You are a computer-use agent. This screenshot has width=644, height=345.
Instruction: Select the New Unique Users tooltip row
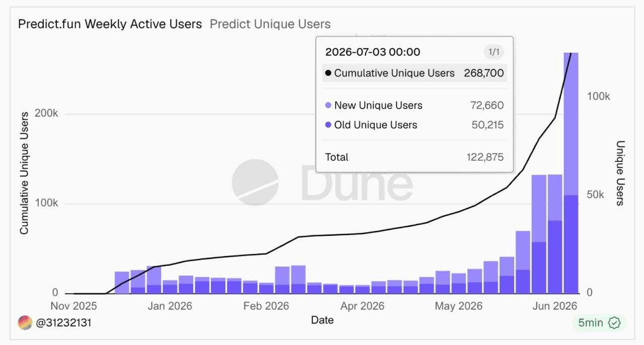point(415,106)
